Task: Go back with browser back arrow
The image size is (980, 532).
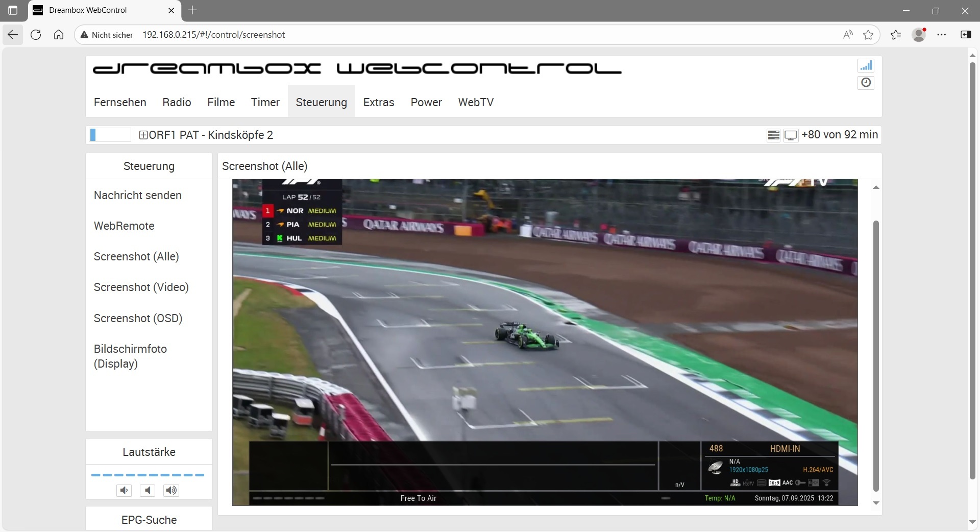Action: [x=13, y=35]
